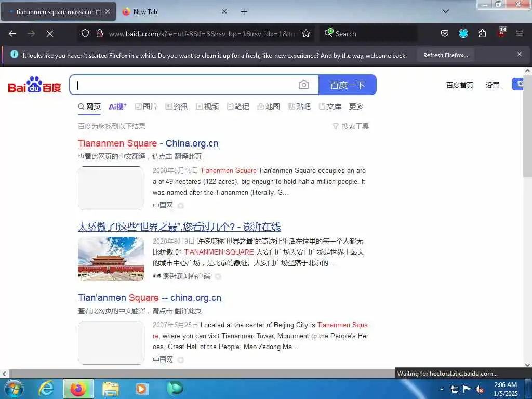The image size is (532, 399).
Task: Open the 太骄傲了 澎湃在线 result
Action: click(x=179, y=227)
